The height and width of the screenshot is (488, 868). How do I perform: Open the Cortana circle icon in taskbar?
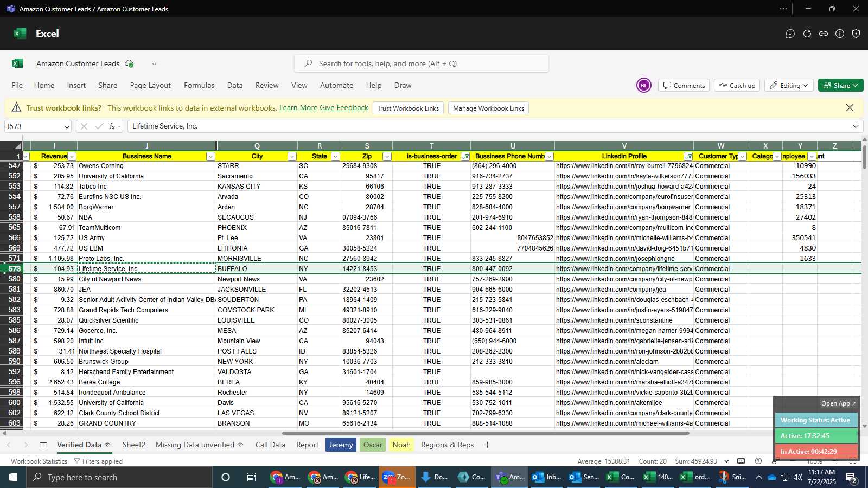pyautogui.click(x=226, y=477)
